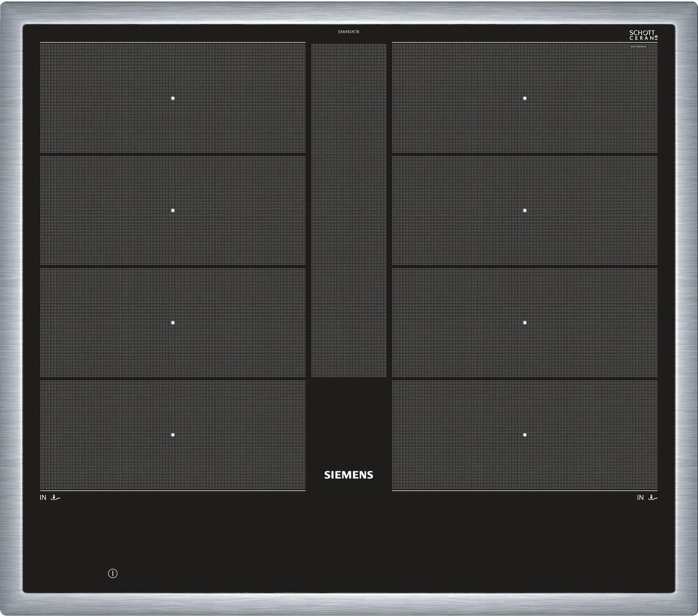
Task: Select the second-from-top right cooking zone
Action: (525, 210)
